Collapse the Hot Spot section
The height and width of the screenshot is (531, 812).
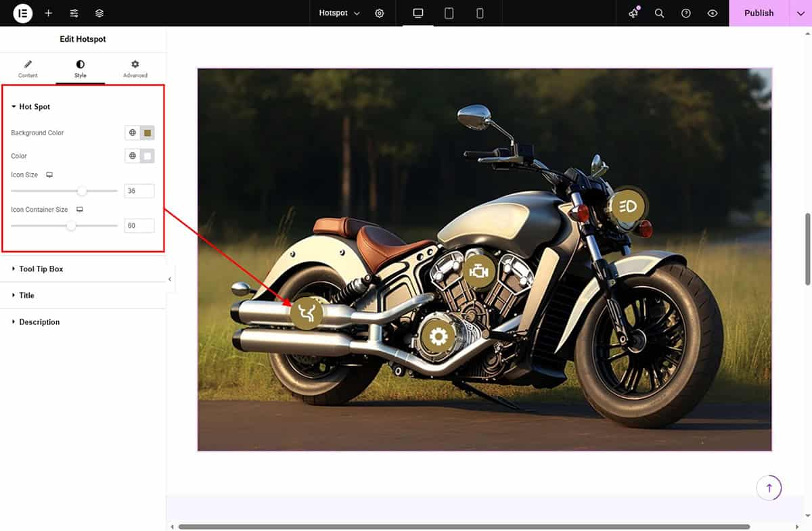[31, 107]
